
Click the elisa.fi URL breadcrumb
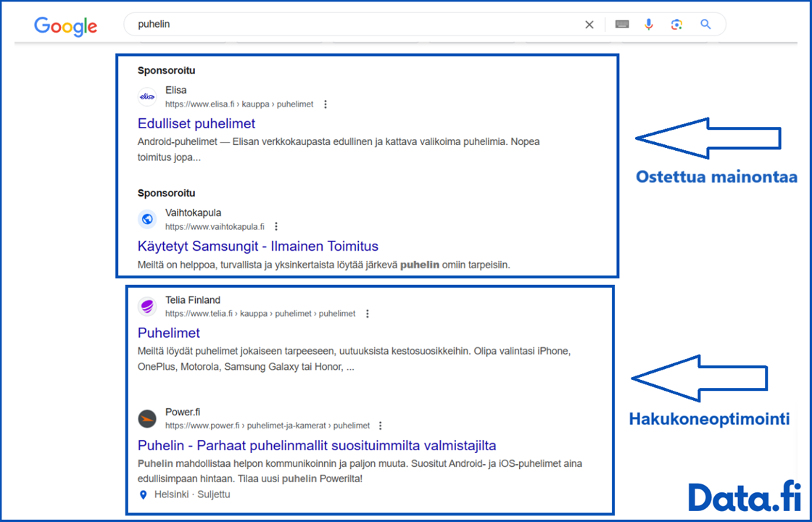239,104
